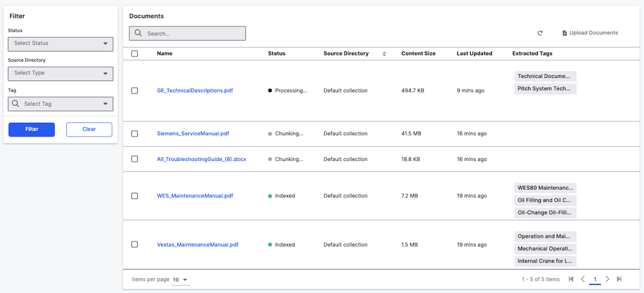Open the Select Tag dropdown
The width and height of the screenshot is (644, 293).
coord(61,104)
